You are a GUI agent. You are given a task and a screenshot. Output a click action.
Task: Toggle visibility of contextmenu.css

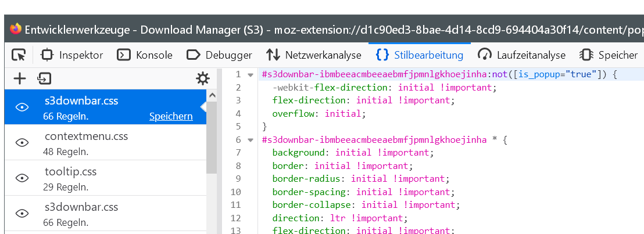tap(22, 142)
